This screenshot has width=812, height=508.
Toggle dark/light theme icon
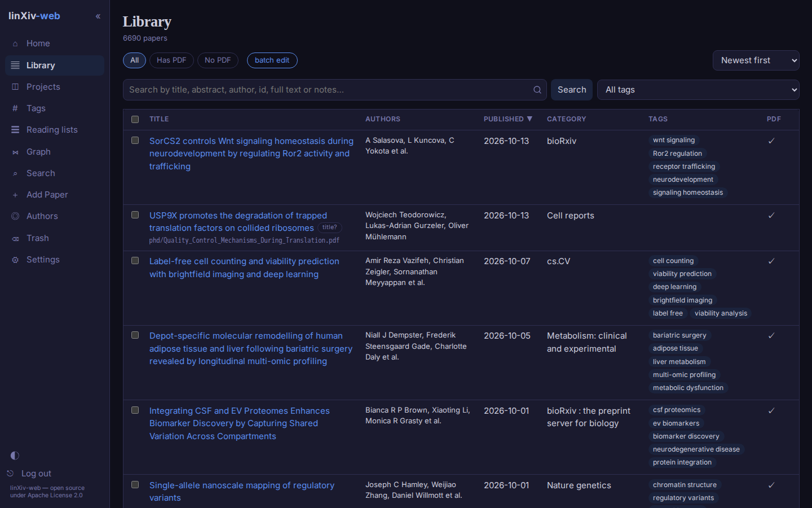(15, 456)
